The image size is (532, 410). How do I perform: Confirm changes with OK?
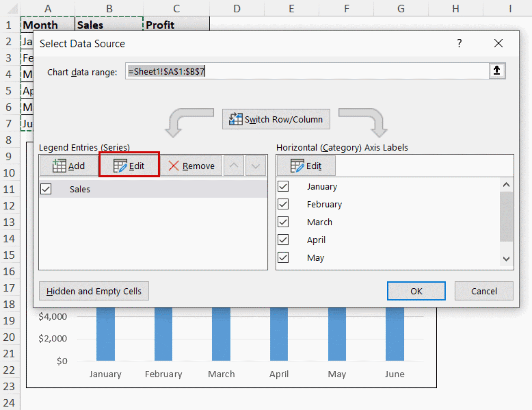[416, 291]
